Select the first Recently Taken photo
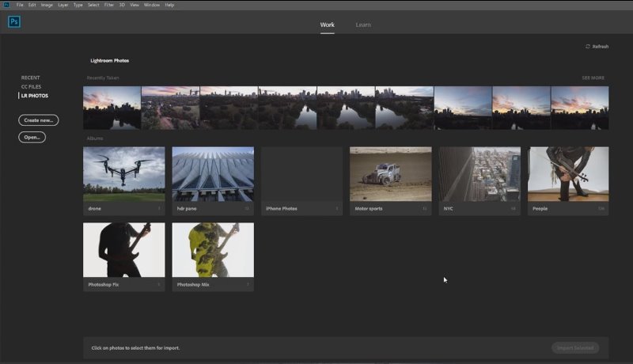Screen dimensions: 633x364 click(x=112, y=108)
